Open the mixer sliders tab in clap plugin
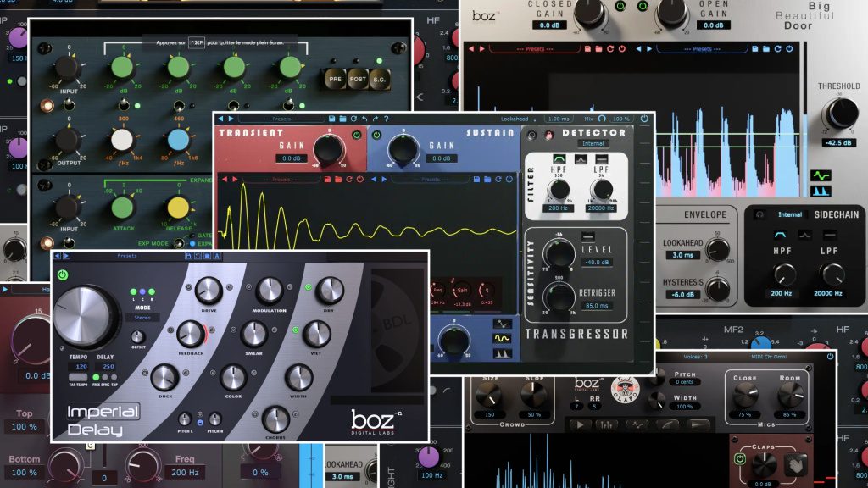 click(x=607, y=425)
